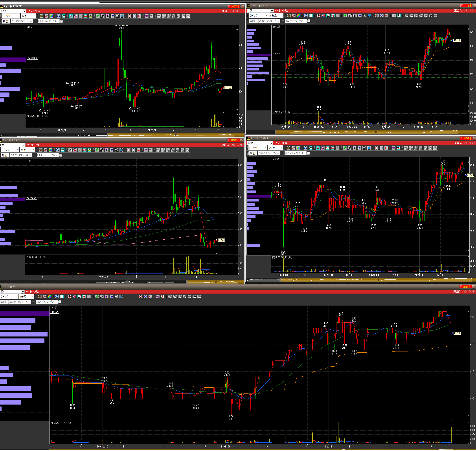Image resolution: width=476 pixels, height=451 pixels.
Task: Click the timeline range scrollbar below the weekly chart
Action: coord(176,135)
